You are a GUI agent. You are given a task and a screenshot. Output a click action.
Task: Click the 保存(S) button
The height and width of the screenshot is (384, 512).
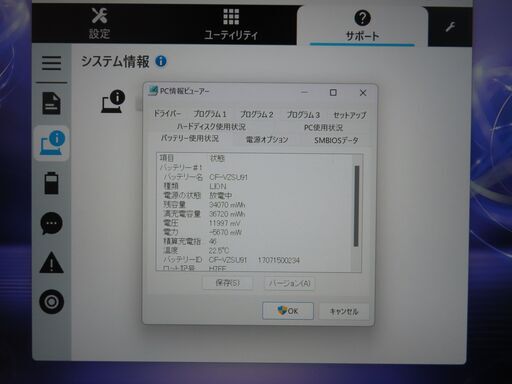pos(228,283)
